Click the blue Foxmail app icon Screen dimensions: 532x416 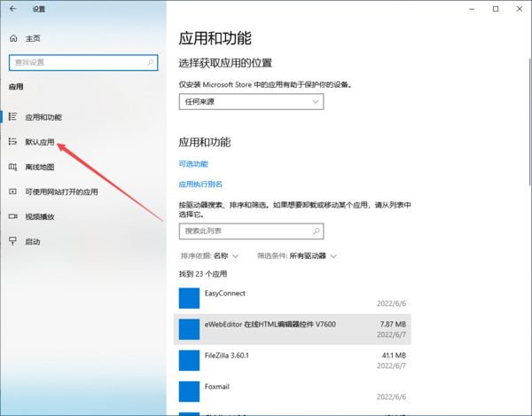190,391
